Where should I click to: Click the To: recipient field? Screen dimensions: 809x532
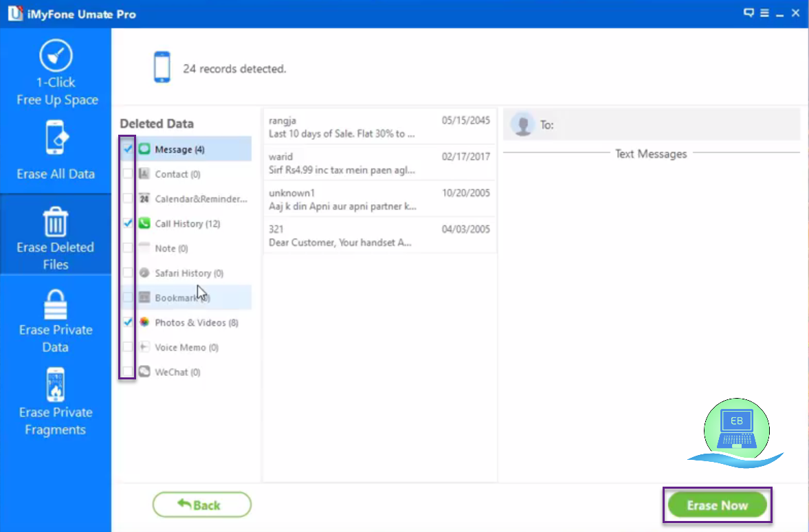pos(652,124)
